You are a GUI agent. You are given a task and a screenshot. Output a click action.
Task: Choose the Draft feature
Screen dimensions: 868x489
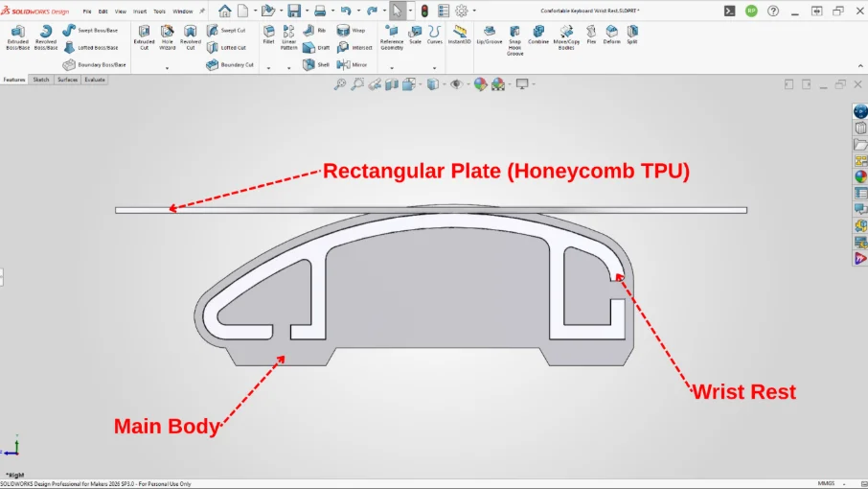[x=317, y=48]
